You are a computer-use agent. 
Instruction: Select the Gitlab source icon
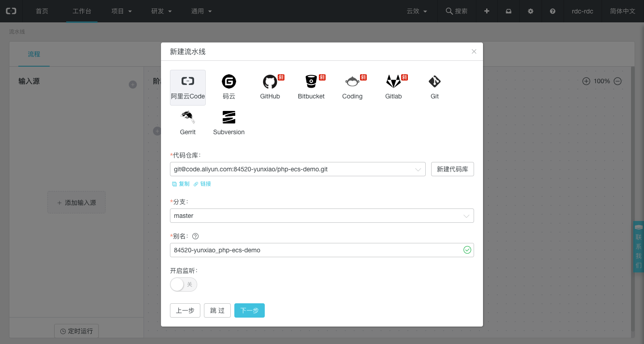[x=394, y=88]
